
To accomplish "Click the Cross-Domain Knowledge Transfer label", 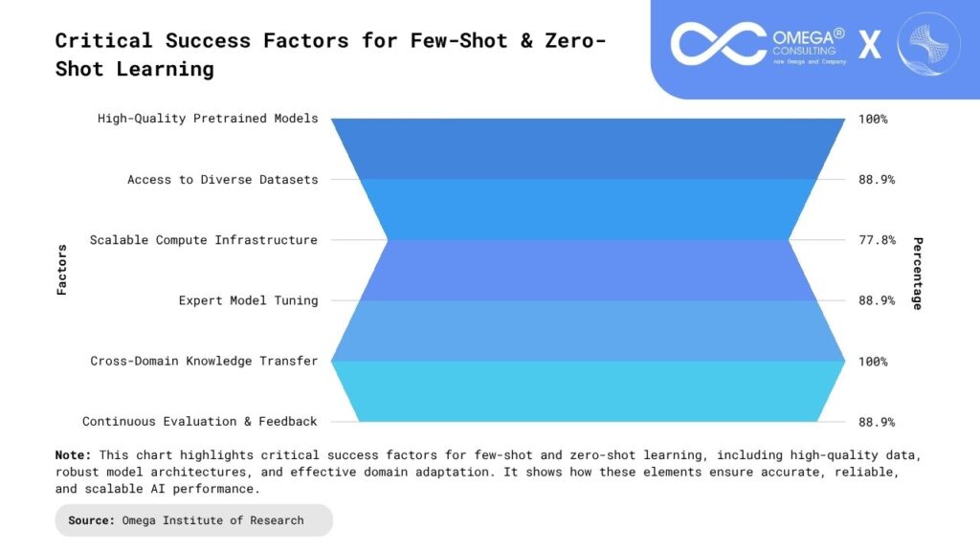I will [x=204, y=361].
